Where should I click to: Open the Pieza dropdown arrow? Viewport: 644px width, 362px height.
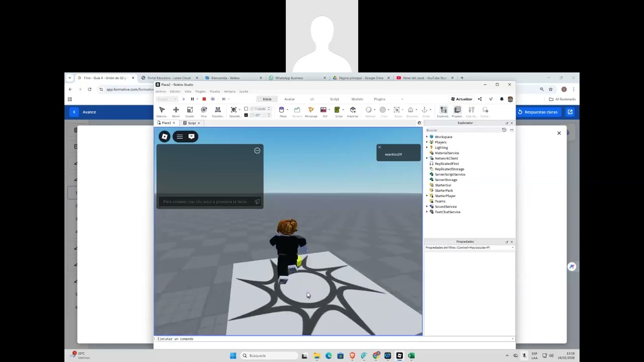(x=287, y=110)
